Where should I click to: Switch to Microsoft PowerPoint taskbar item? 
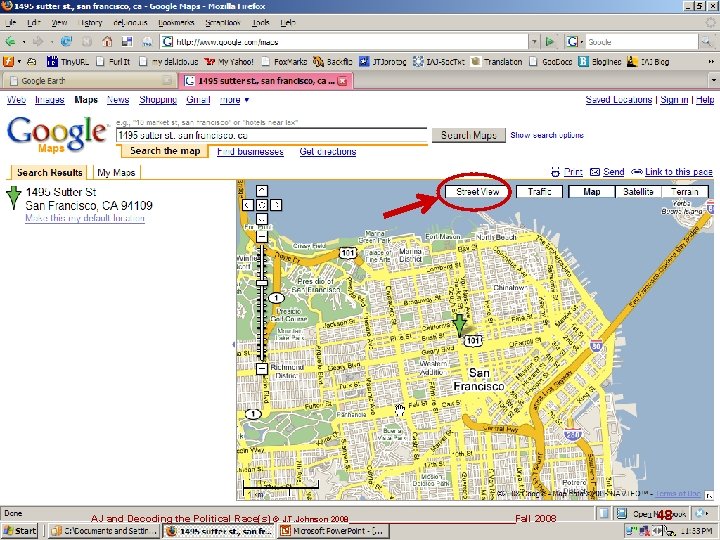pyautogui.click(x=335, y=531)
